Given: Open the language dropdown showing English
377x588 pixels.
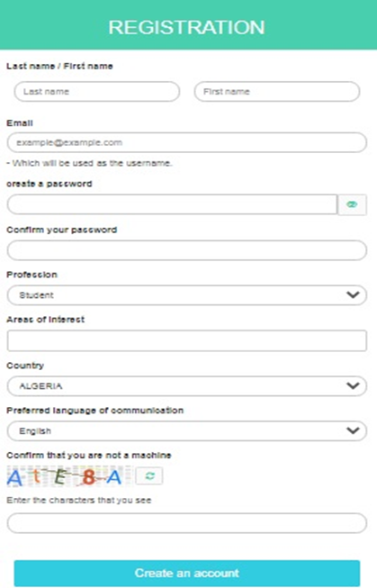Looking at the screenshot, I should (186, 431).
